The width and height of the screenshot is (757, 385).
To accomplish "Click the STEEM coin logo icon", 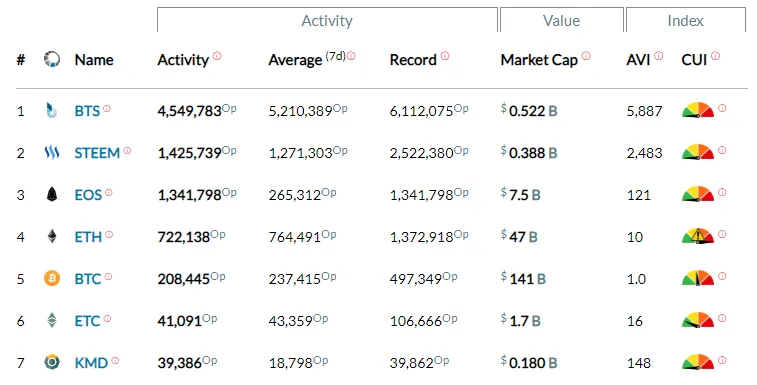I will tap(52, 153).
